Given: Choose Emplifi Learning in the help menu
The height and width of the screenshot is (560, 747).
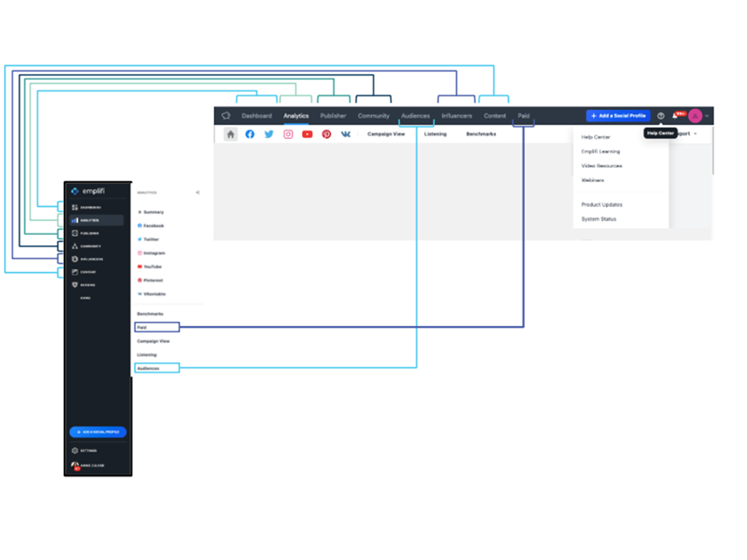Looking at the screenshot, I should click(x=601, y=152).
